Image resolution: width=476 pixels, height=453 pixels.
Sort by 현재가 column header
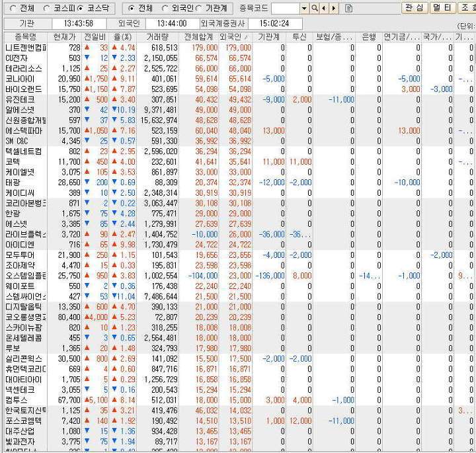(x=64, y=37)
